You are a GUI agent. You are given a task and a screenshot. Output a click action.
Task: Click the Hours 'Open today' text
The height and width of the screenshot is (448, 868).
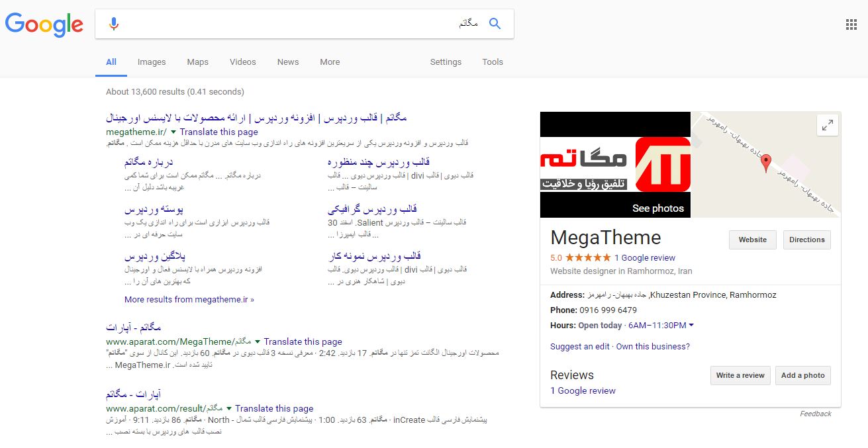click(x=600, y=326)
